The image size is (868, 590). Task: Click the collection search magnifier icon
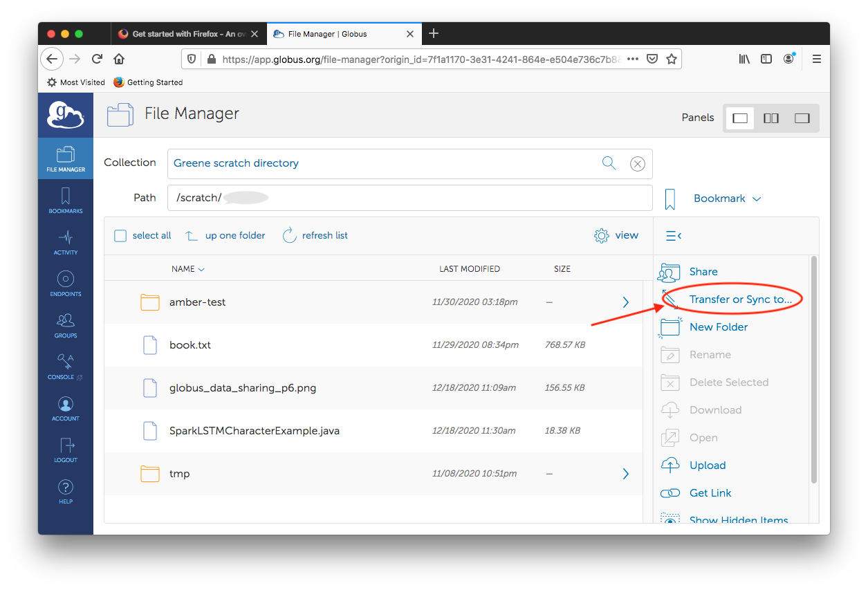pyautogui.click(x=609, y=163)
